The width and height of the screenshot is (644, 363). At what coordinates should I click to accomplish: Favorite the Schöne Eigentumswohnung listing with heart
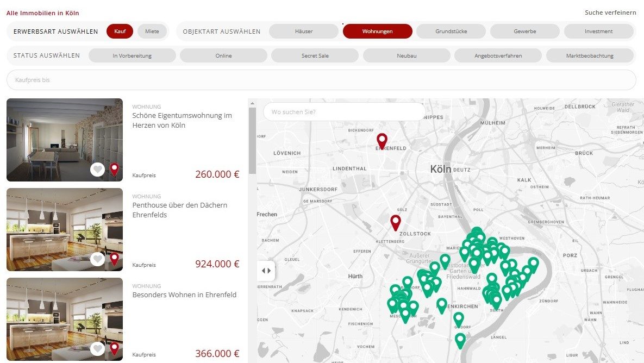(x=97, y=169)
